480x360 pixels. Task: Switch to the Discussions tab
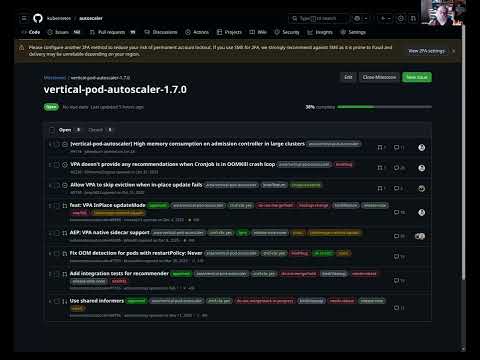click(x=161, y=32)
